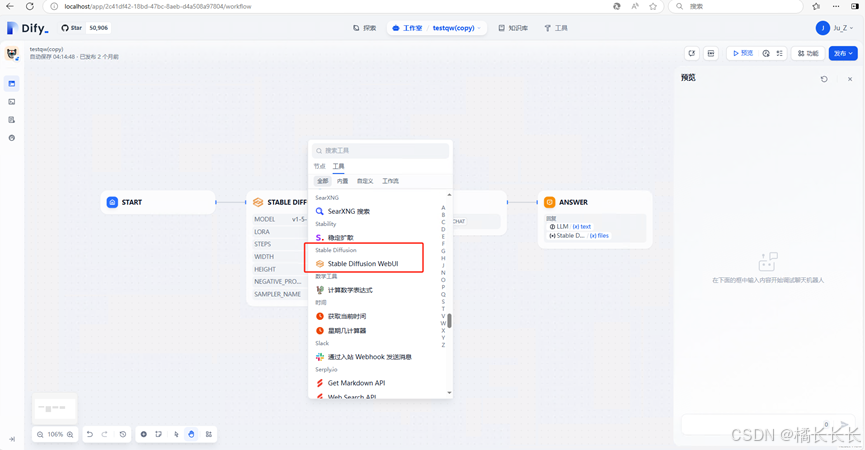The width and height of the screenshot is (865, 450).
Task: Switch to the 工具 tab in picker
Action: (x=339, y=166)
